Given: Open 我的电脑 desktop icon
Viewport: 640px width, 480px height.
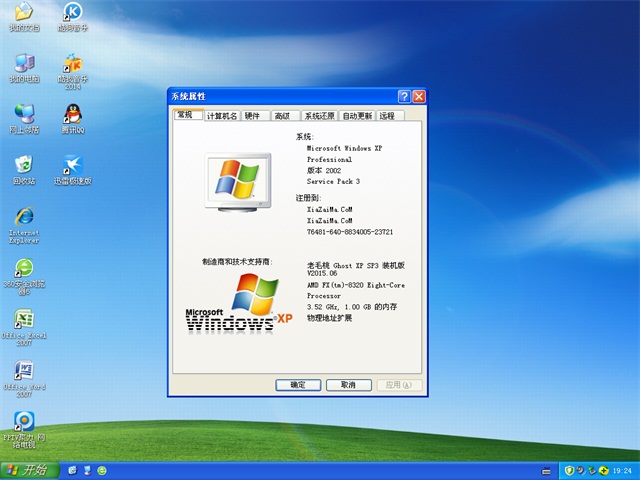Looking at the screenshot, I should (x=24, y=64).
